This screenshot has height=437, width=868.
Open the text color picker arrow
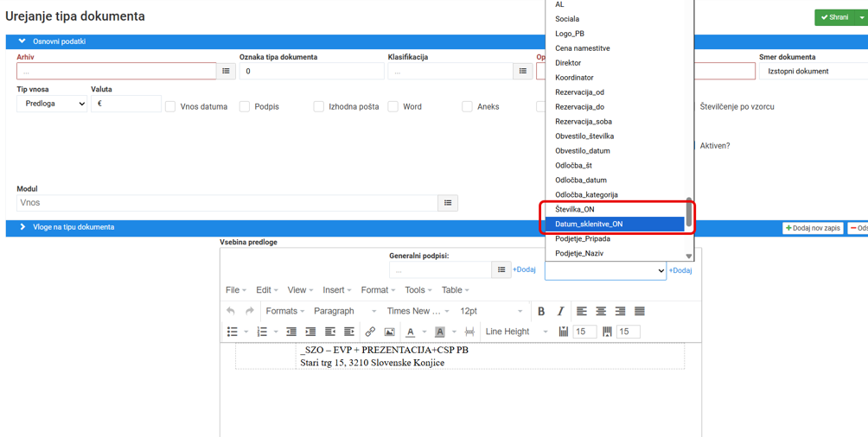coord(424,332)
